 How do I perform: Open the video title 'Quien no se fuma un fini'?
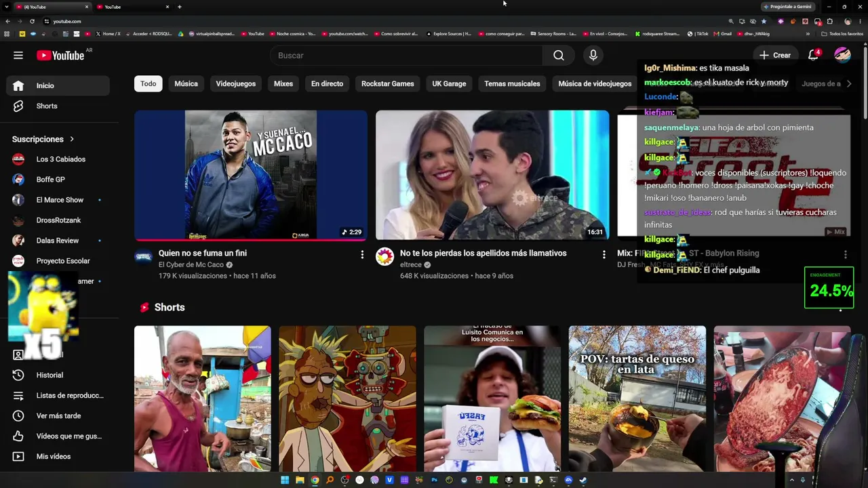[x=203, y=253]
